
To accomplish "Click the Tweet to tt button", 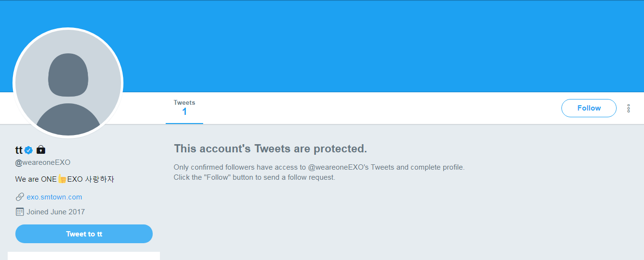I will [x=84, y=234].
